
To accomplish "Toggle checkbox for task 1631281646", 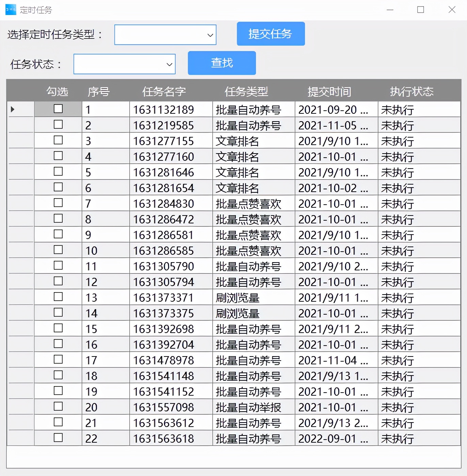I will pyautogui.click(x=58, y=172).
